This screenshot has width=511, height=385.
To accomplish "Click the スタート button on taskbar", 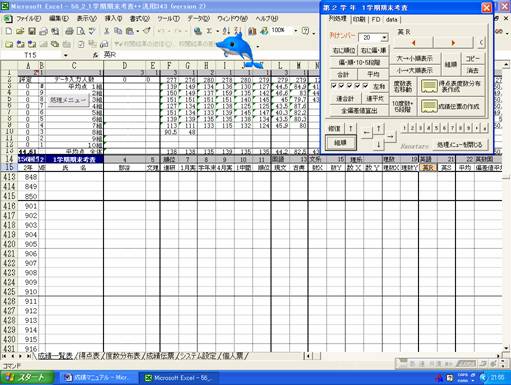I will [27, 377].
